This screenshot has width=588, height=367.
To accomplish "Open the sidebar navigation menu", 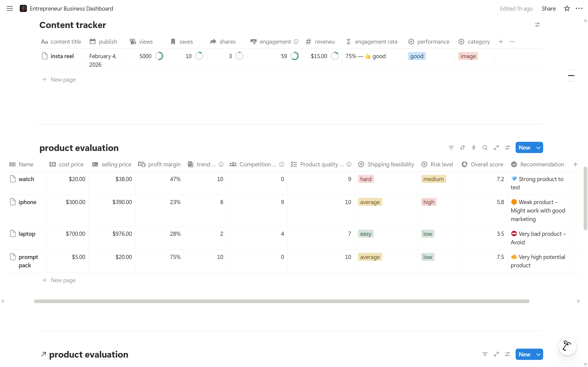I will pos(10,8).
